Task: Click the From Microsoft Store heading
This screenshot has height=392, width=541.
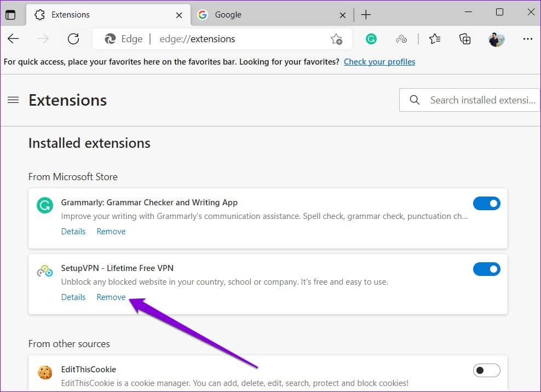Action: 73,177
